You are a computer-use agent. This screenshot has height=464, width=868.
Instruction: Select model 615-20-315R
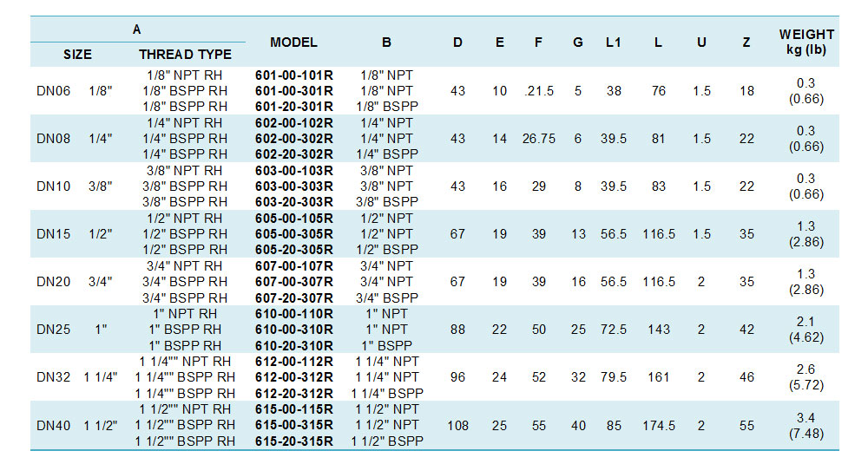294,441
